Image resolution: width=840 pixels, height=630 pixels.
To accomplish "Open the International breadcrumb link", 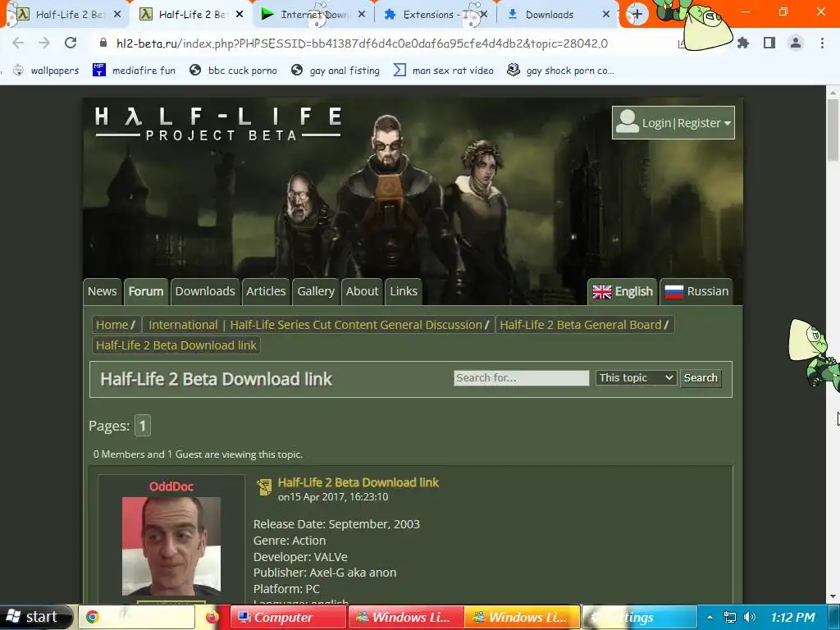I will pos(183,325).
